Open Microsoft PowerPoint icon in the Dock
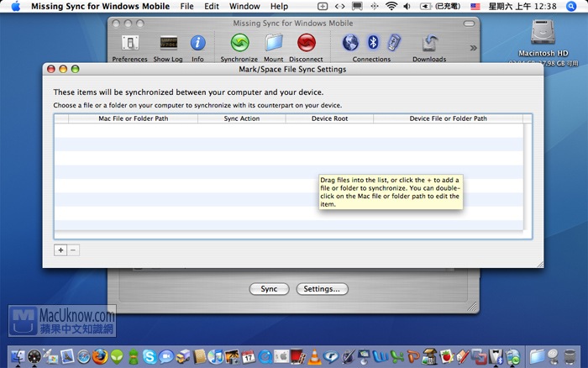Image resolution: width=588 pixels, height=368 pixels. point(413,356)
